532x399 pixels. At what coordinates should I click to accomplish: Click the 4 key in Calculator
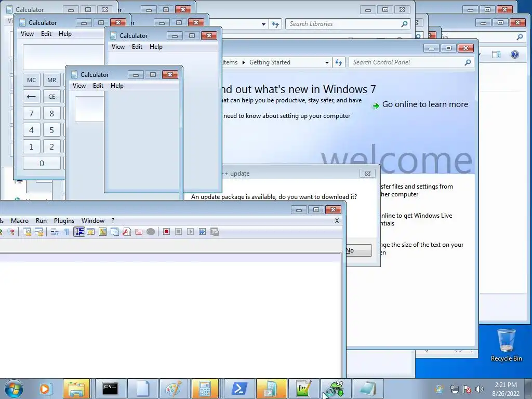point(32,130)
